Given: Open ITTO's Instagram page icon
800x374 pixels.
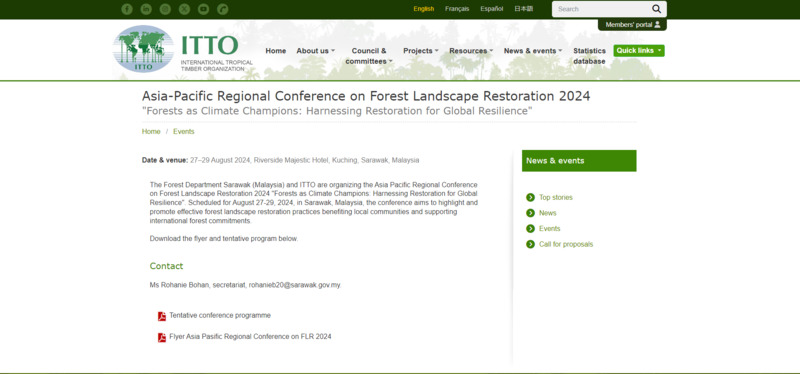Looking at the screenshot, I should pos(165,9).
